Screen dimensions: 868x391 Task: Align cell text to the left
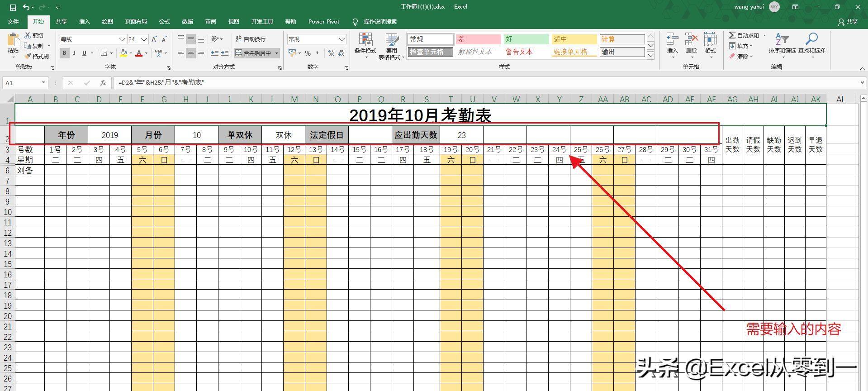coord(181,53)
